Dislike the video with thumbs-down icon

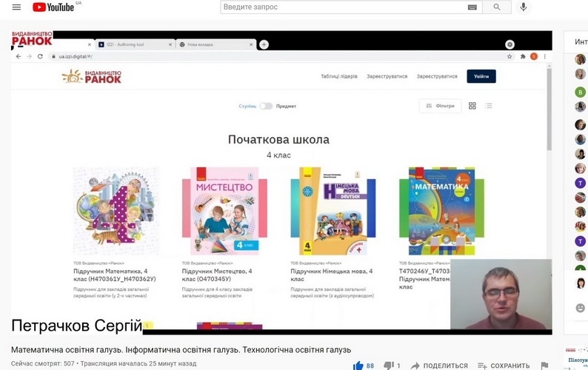pyautogui.click(x=389, y=366)
